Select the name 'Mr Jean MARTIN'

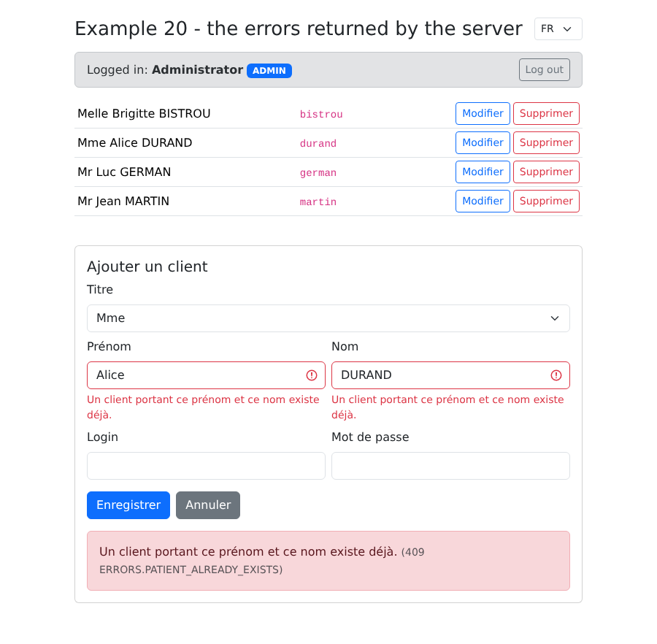pos(123,201)
